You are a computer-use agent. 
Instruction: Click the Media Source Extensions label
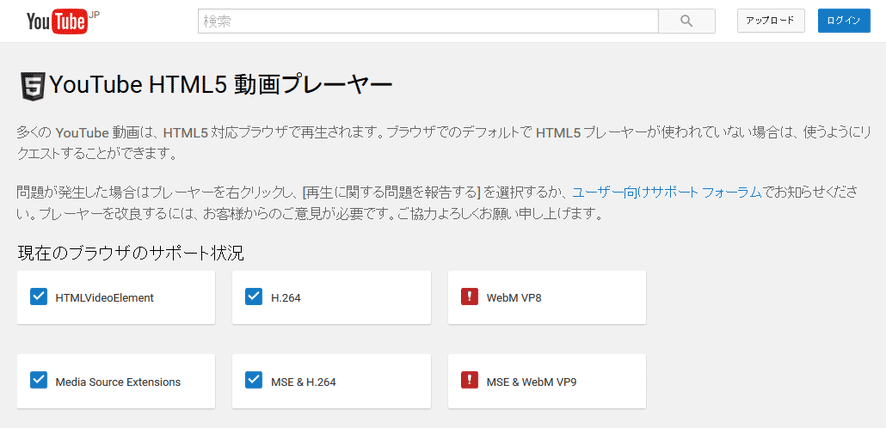coord(118,382)
